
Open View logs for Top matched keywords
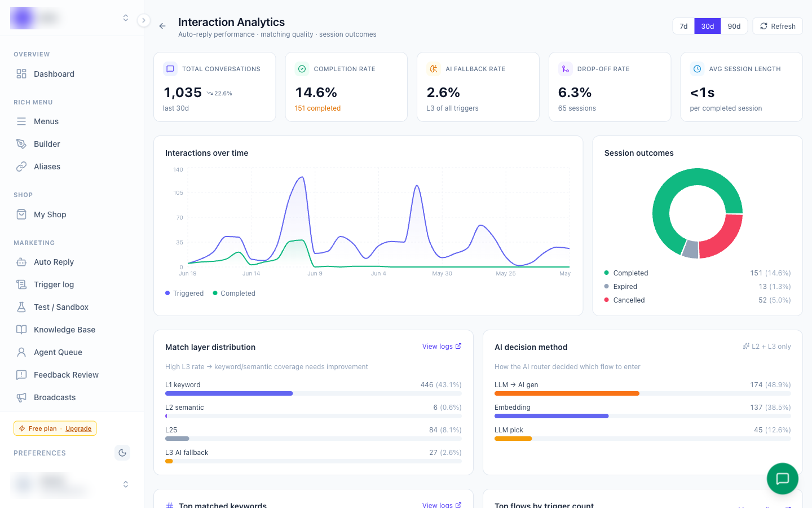(442, 505)
